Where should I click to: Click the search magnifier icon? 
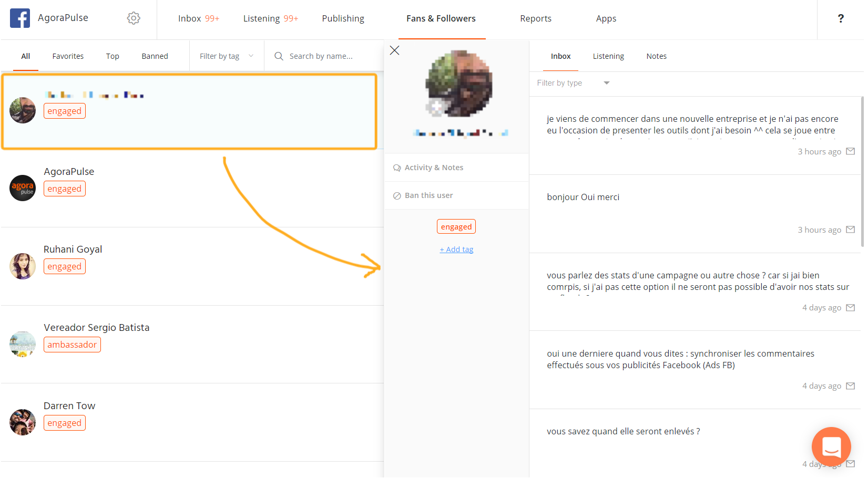279,56
